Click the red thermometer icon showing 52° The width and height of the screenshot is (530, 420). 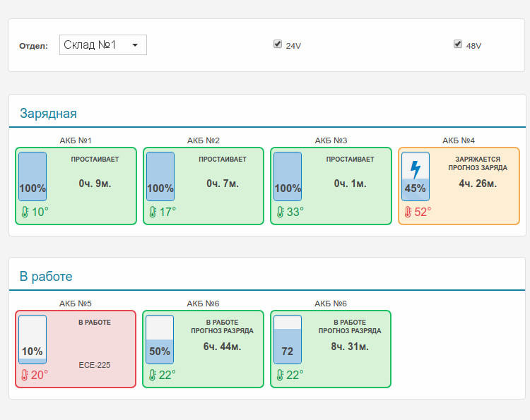click(408, 212)
